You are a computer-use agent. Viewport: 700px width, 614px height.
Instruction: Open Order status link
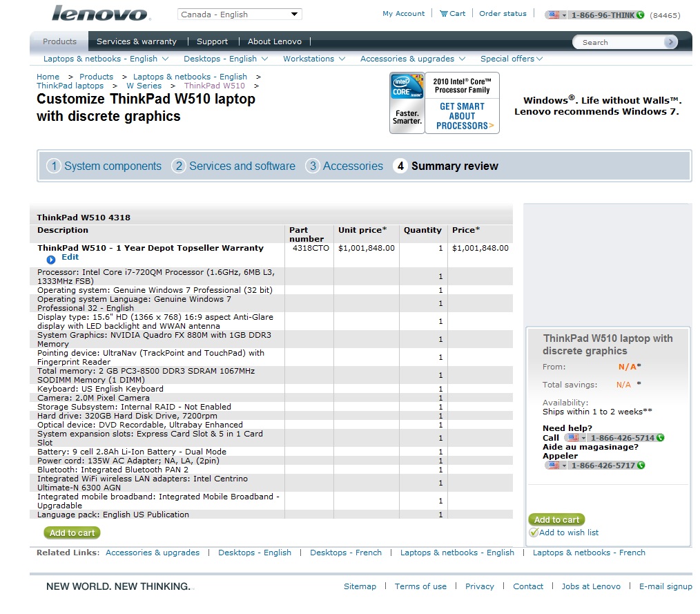(x=503, y=13)
